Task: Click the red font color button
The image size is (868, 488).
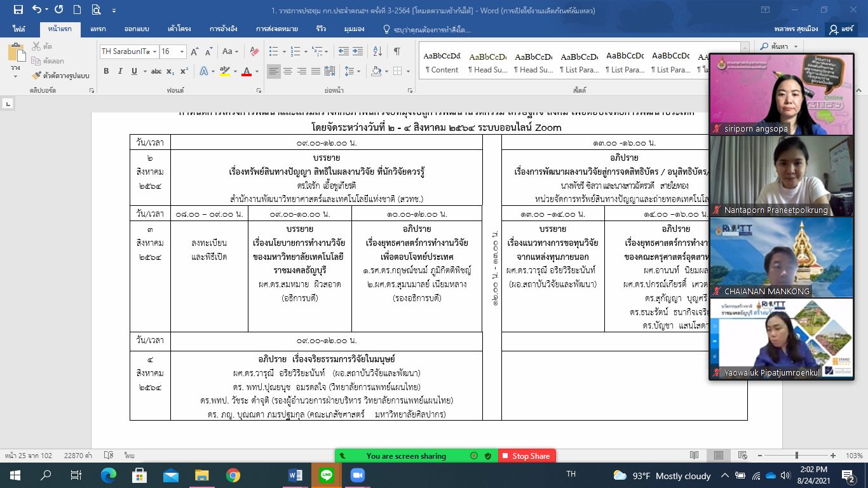Action: [247, 71]
